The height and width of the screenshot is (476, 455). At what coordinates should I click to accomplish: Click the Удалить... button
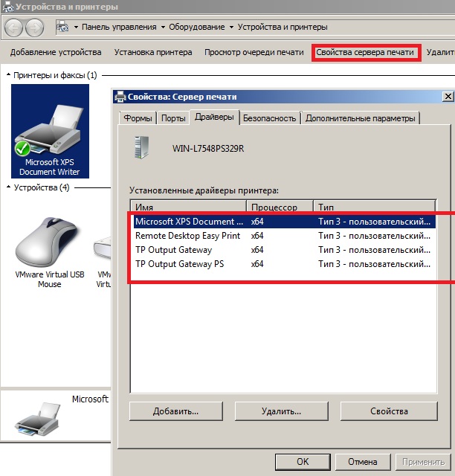(x=281, y=411)
